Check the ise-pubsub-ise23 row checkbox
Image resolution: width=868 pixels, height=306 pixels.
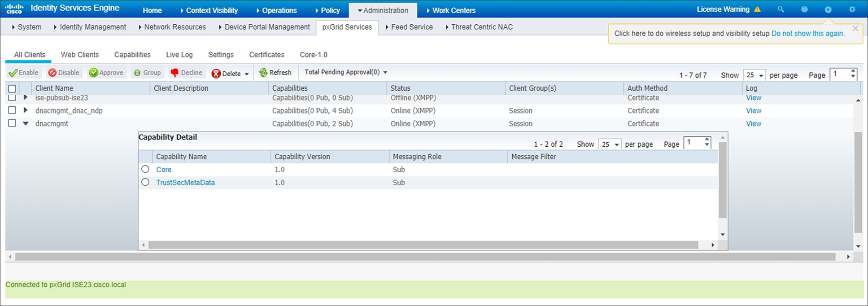[x=12, y=97]
